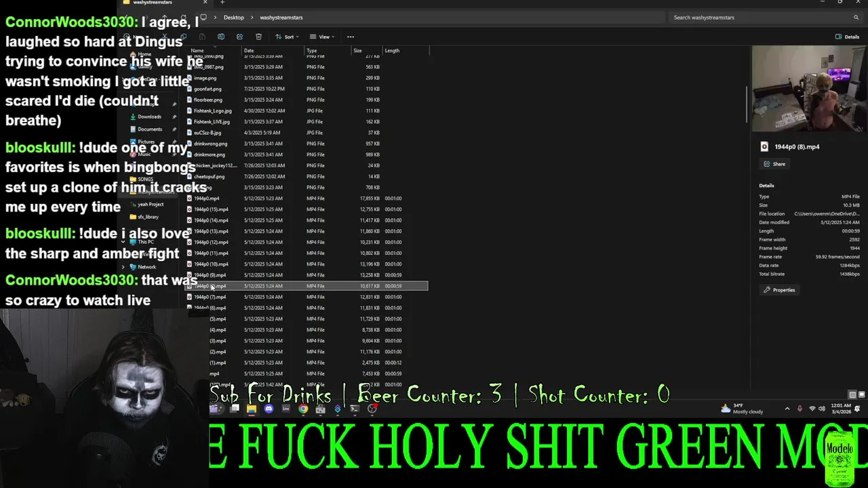Viewport: 868px width, 488px height.
Task: Click the Wi-Fi icon in system tray
Action: pyautogui.click(x=812, y=409)
